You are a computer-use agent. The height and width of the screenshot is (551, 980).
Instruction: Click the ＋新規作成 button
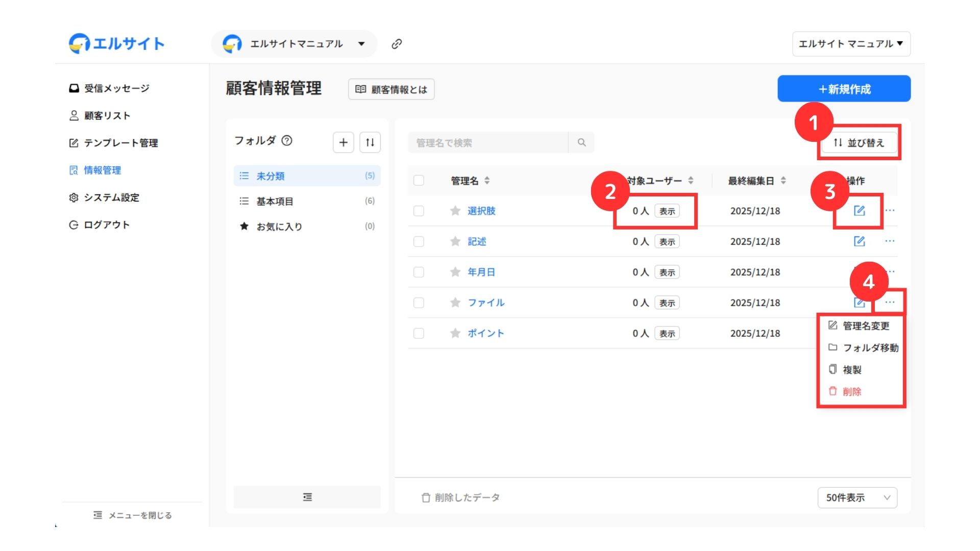[844, 89]
